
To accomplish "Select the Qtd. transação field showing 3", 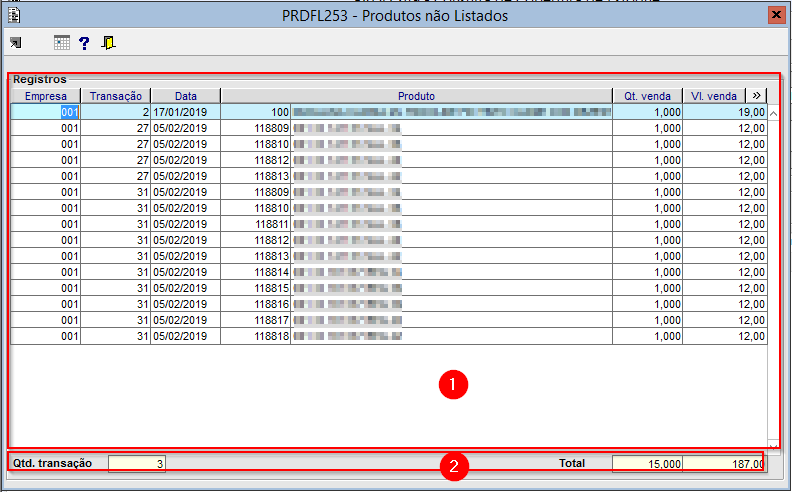I will (136, 464).
